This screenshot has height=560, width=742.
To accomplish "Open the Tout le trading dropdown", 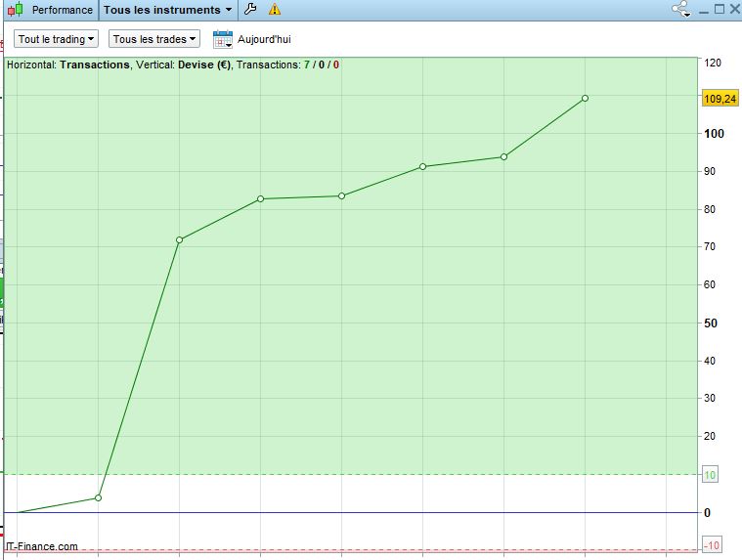I will coord(56,39).
